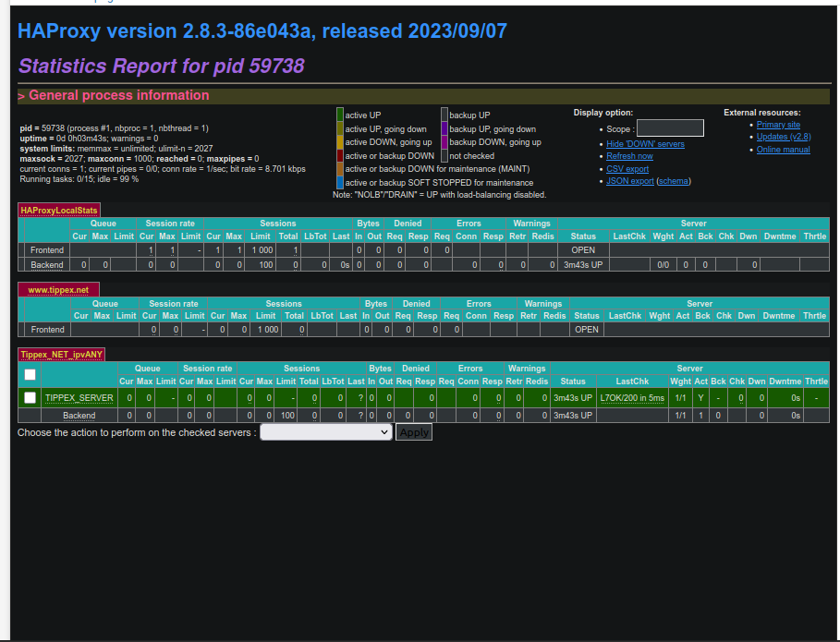This screenshot has height=642, width=840.
Task: Click the 'Display option:' label
Action: coord(603,113)
